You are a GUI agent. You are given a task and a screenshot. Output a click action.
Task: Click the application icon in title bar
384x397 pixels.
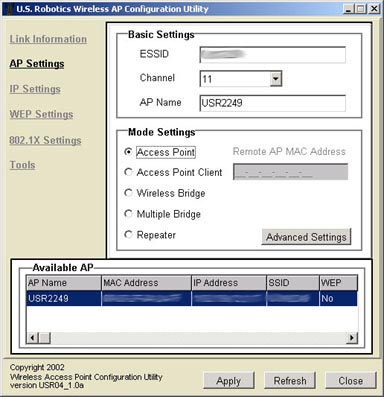pos(9,9)
